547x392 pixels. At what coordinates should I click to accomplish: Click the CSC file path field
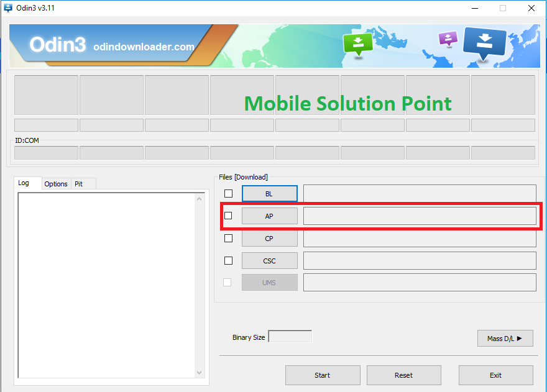[x=420, y=261]
